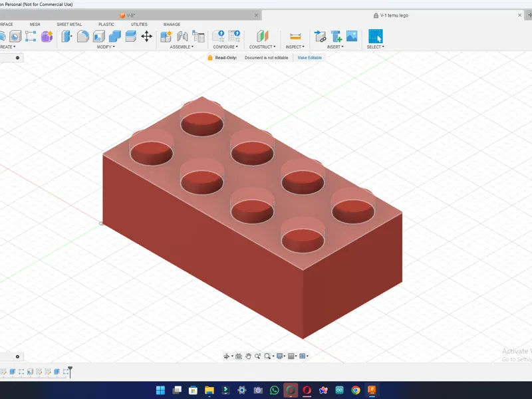Select Insert McMaster-Carr Component icon
Image resolution: width=532 pixels, height=399 pixels.
336,37
